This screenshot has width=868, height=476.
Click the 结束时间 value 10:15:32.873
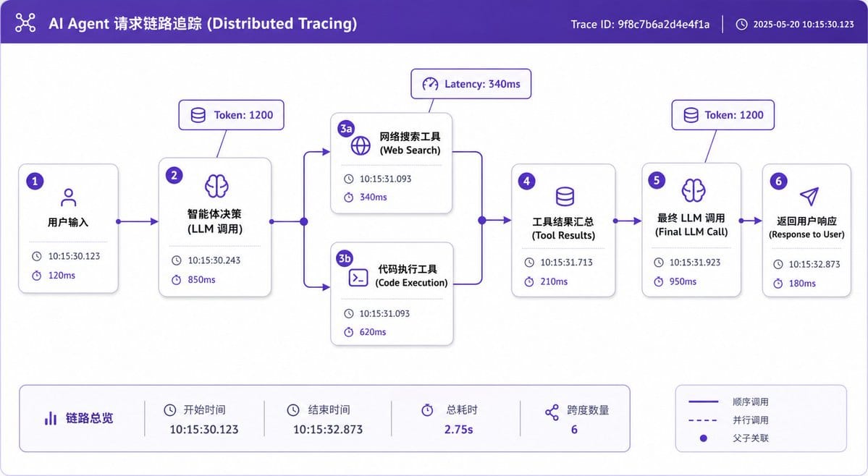click(x=328, y=430)
